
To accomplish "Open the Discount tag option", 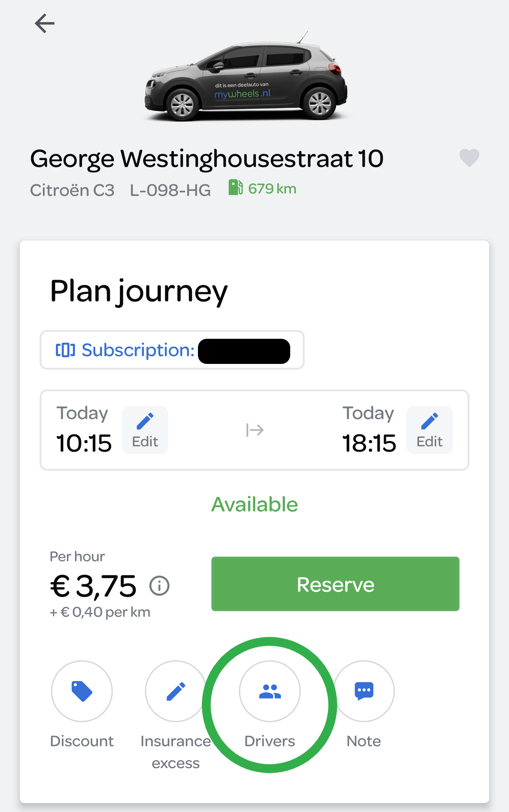I will click(x=82, y=691).
